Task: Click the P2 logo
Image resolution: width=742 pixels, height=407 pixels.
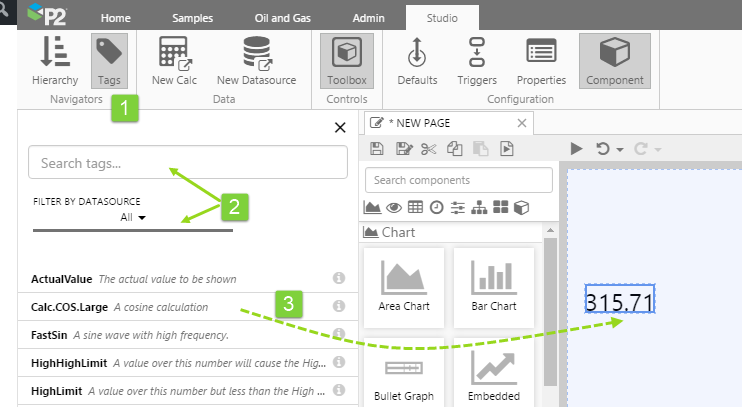Action: [x=47, y=14]
